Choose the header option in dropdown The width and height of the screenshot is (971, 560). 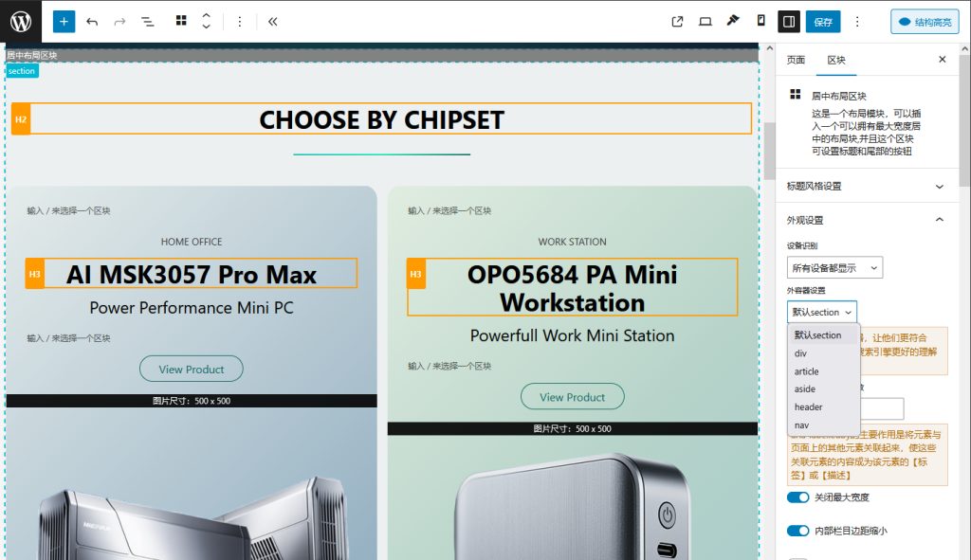(809, 407)
